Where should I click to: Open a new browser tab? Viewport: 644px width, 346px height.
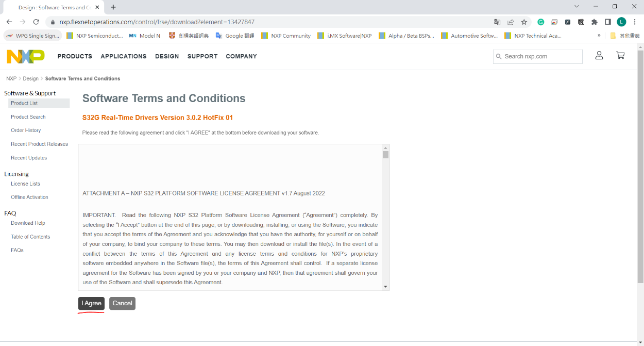[113, 7]
